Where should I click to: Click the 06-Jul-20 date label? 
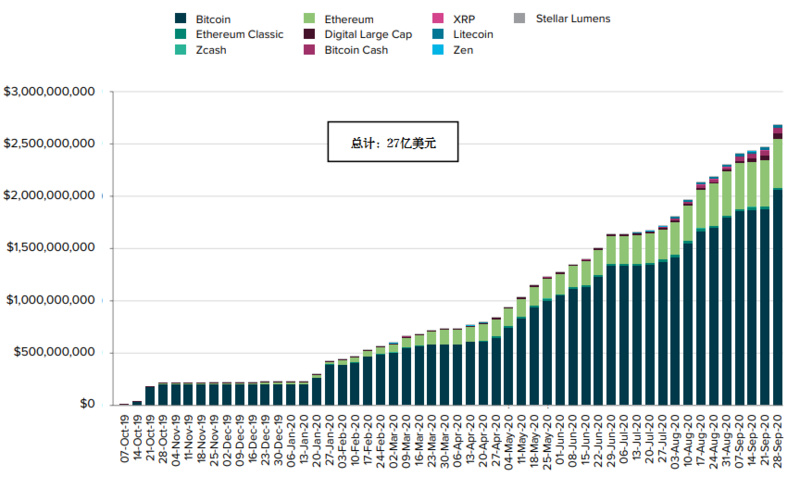tap(623, 438)
